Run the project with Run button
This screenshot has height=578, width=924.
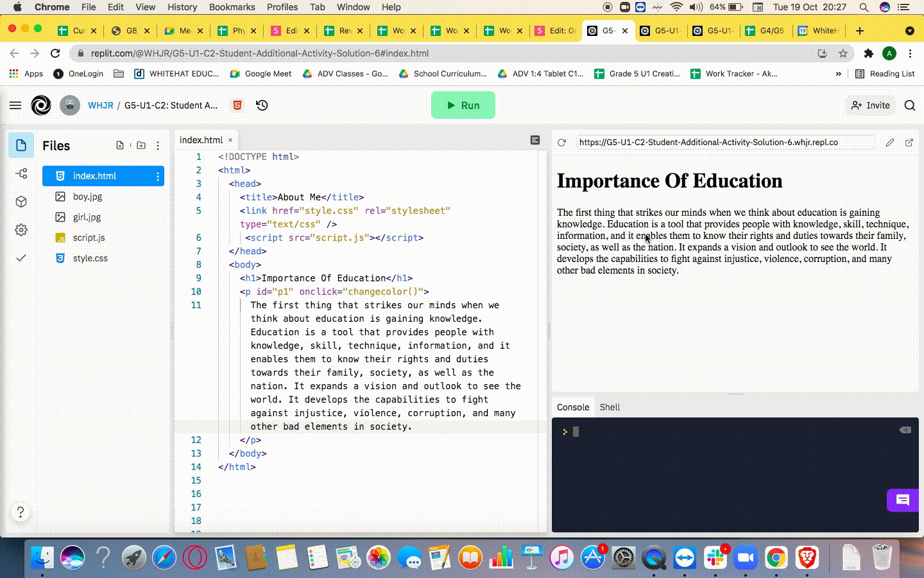[463, 105]
